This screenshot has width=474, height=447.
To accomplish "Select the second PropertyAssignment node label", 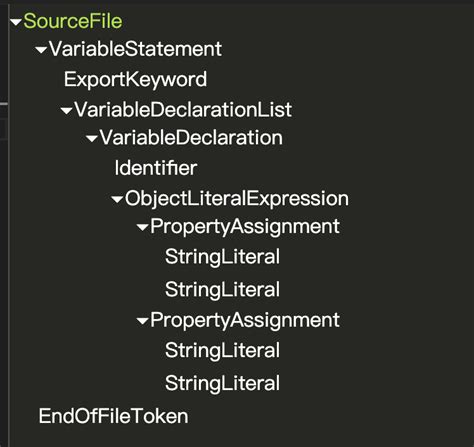I will (x=245, y=321).
